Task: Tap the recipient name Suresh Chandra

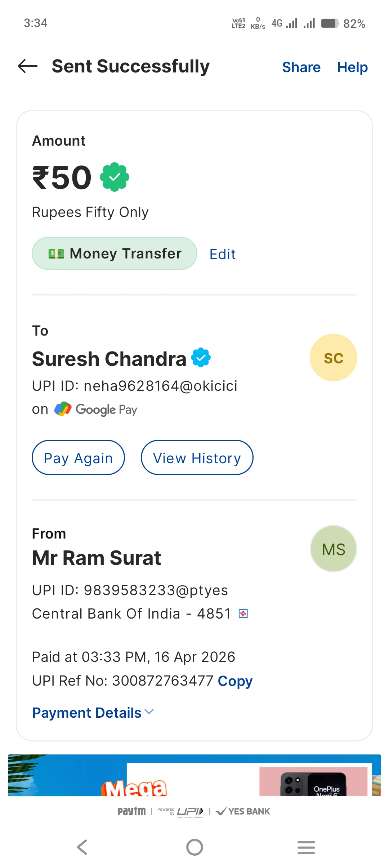Action: 109,359
